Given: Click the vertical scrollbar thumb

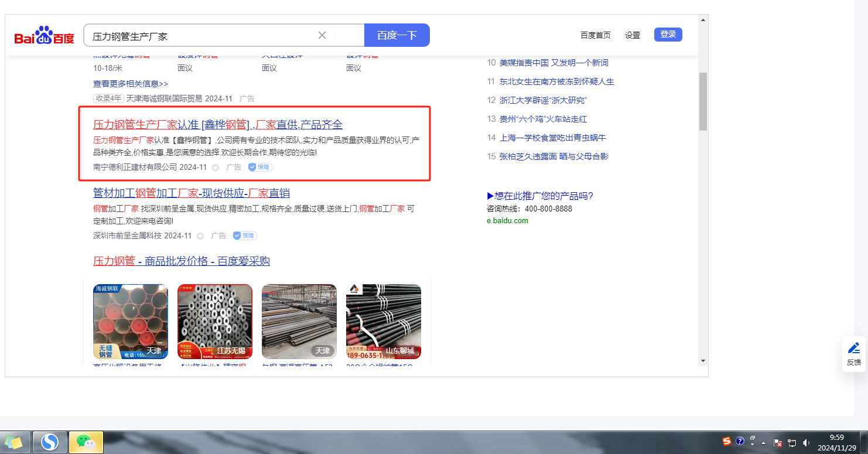Looking at the screenshot, I should coord(703,101).
